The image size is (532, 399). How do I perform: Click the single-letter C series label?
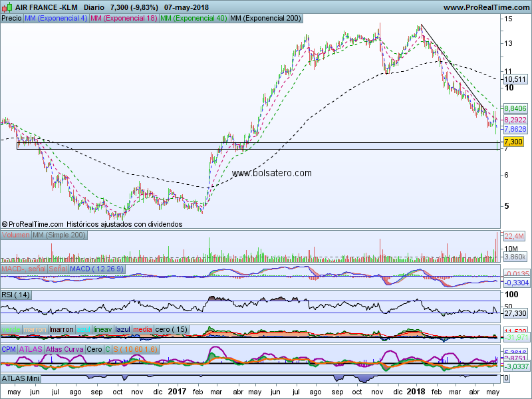[108, 350]
